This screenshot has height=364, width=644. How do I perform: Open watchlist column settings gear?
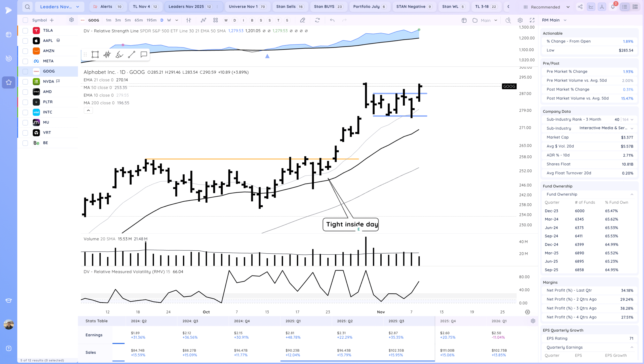[71, 20]
